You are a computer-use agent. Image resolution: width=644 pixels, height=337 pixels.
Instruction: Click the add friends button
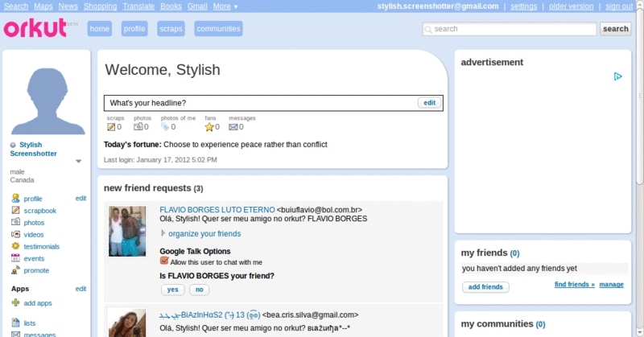coord(485,287)
